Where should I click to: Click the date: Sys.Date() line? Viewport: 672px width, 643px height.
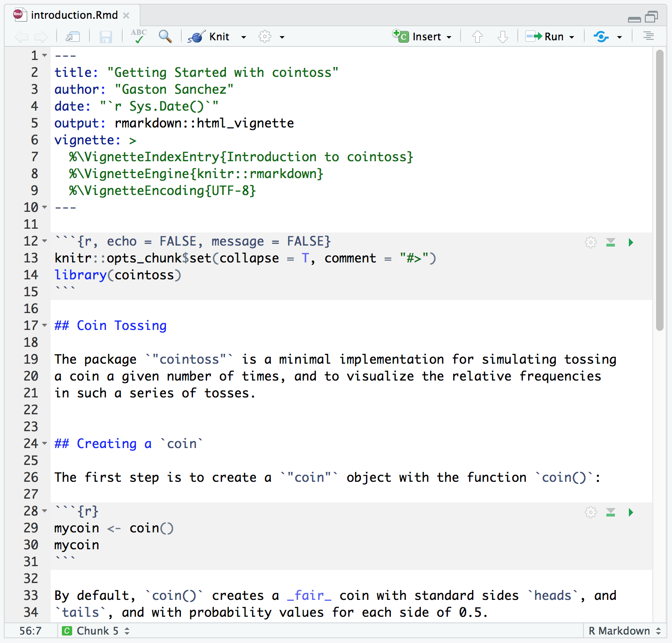click(x=136, y=106)
